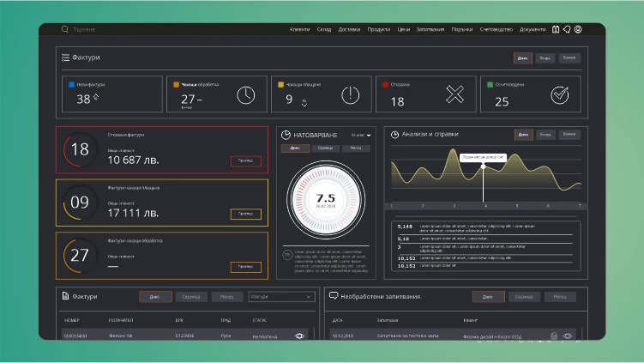Click Преглед button on the rejected invoices card
This screenshot has height=363, width=644.
tap(245, 160)
